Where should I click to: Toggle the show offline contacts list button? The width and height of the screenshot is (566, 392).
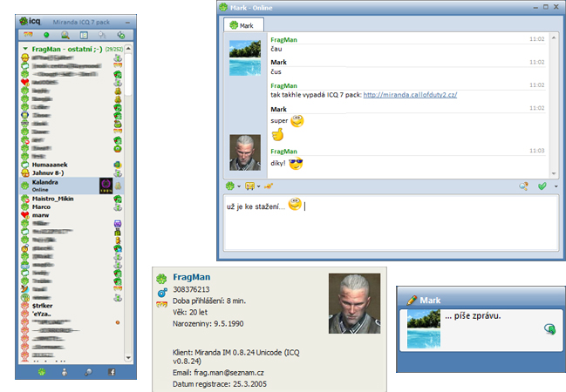point(84,35)
